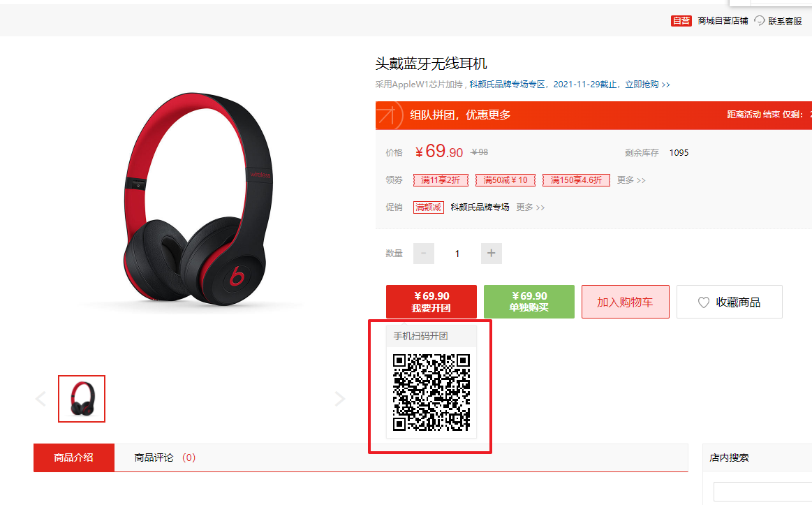Click the heart icon on 收藏商品
Image resolution: width=812 pixels, height=505 pixels.
click(703, 302)
